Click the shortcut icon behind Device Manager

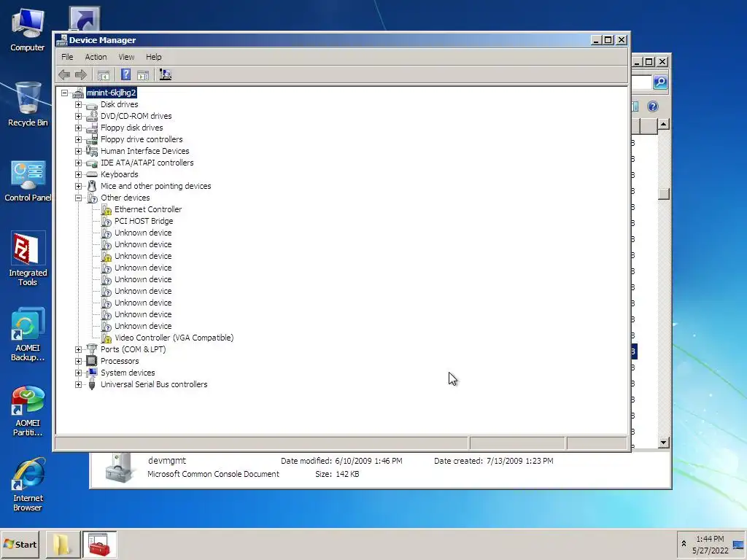[85, 18]
